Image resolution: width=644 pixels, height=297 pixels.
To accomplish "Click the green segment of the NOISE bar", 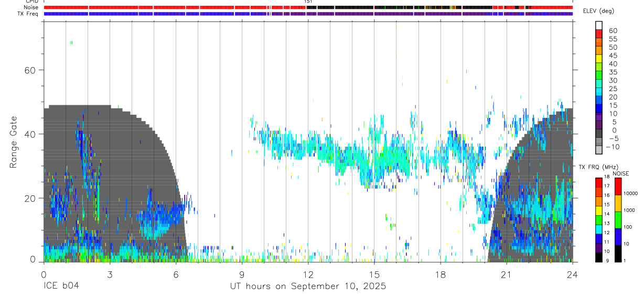I will coord(618,219).
